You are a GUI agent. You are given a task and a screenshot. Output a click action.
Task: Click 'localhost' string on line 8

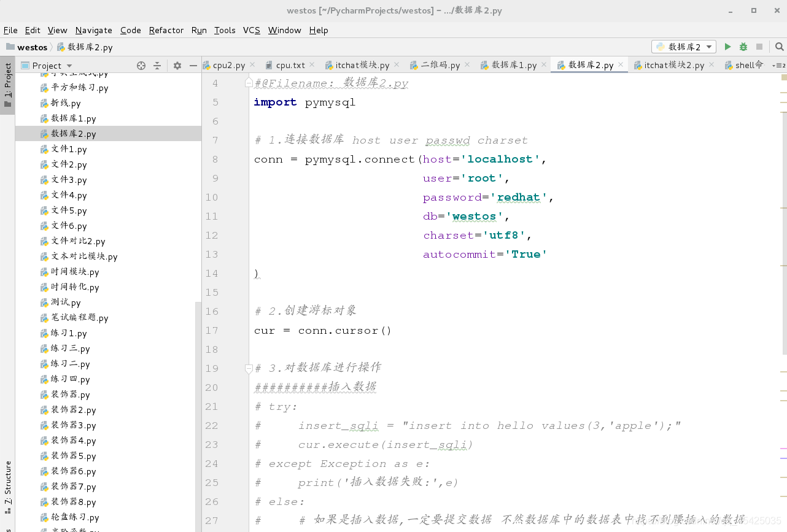click(500, 160)
